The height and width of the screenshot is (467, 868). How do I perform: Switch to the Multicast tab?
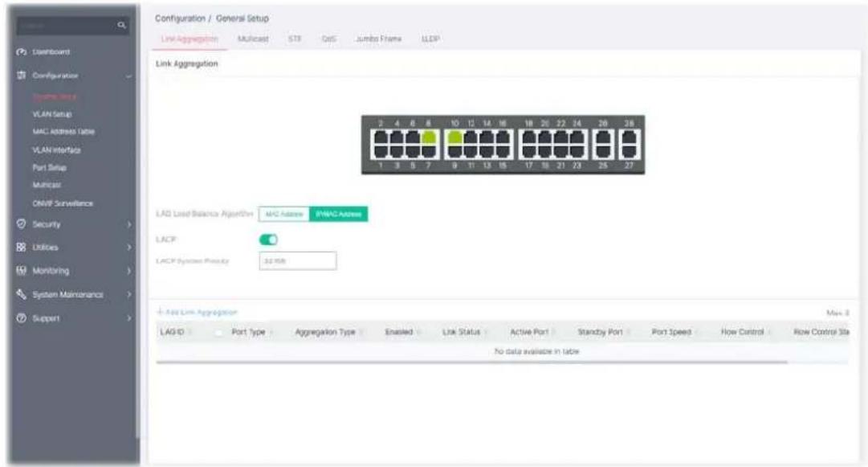click(x=253, y=39)
